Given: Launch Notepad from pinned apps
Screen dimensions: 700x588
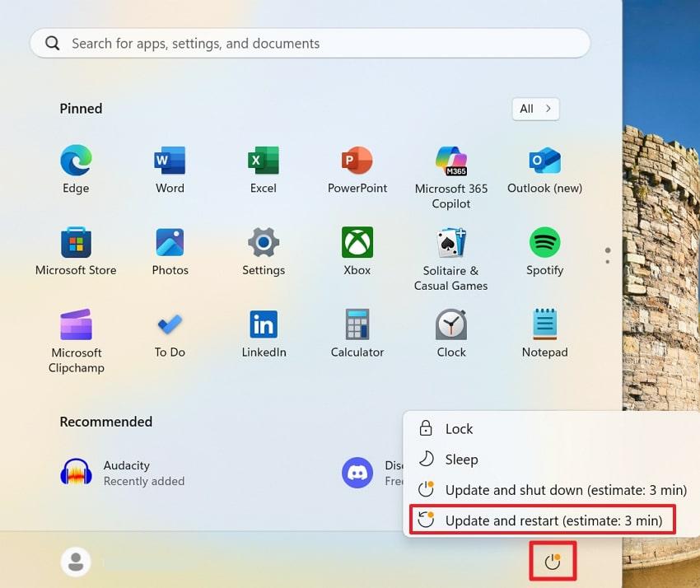Looking at the screenshot, I should [x=544, y=333].
